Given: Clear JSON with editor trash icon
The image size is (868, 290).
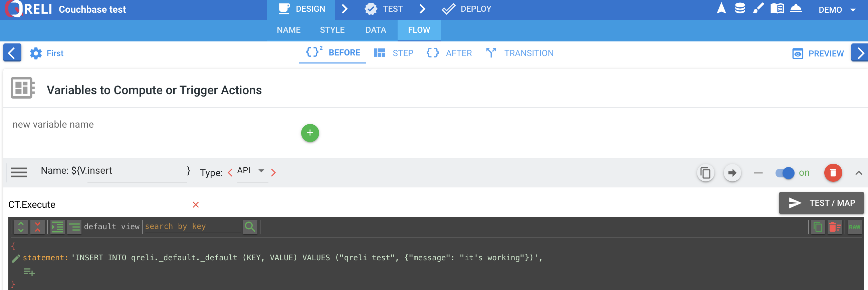Looking at the screenshot, I should coord(835,227).
